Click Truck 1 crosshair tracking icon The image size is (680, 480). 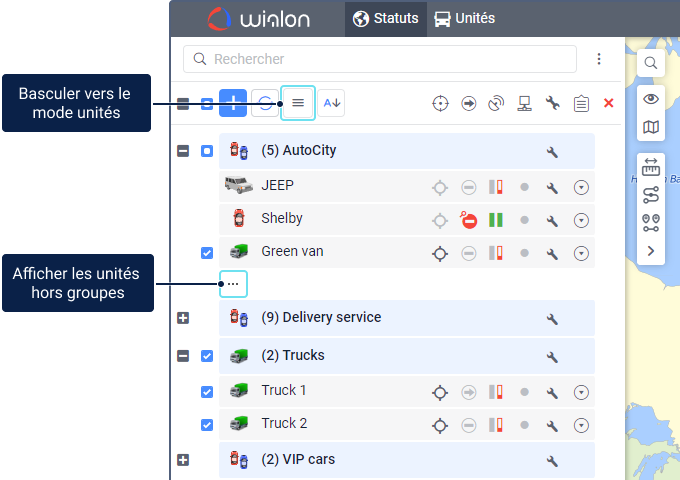(x=440, y=392)
